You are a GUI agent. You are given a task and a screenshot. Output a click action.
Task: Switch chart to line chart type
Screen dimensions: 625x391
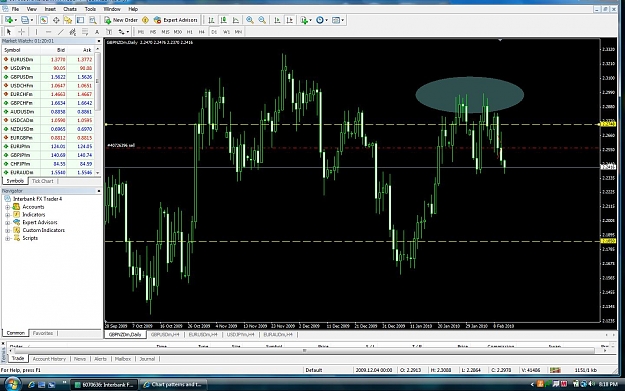pyautogui.click(x=236, y=20)
